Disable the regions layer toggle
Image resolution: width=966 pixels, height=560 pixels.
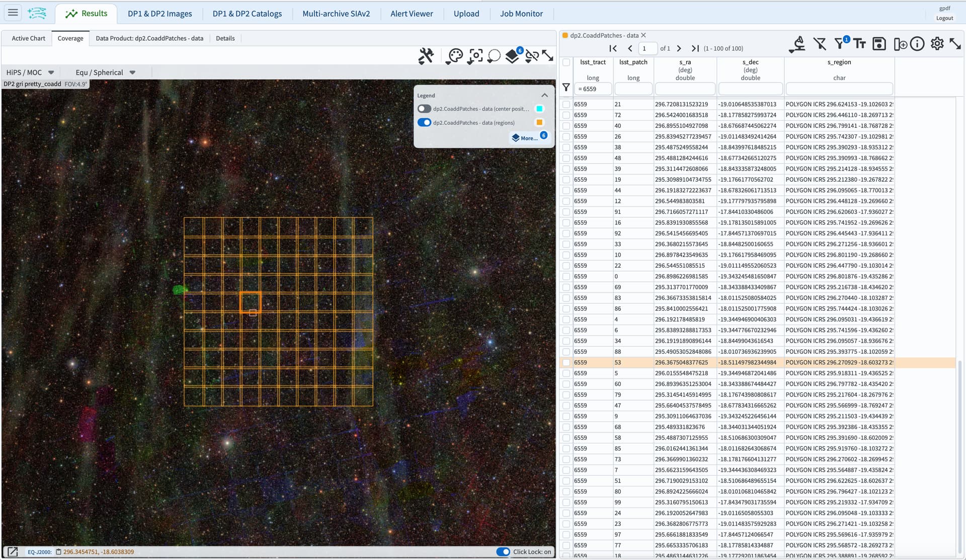tap(424, 122)
